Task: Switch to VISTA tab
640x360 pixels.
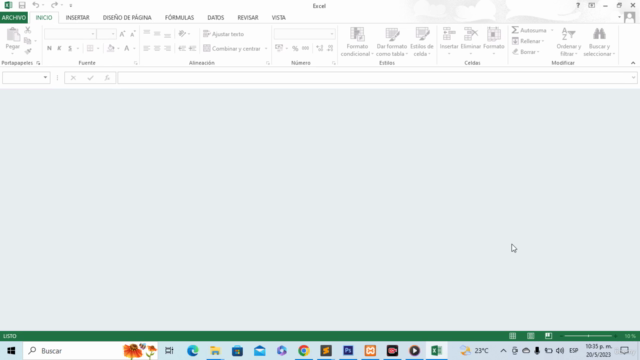Action: [x=279, y=18]
